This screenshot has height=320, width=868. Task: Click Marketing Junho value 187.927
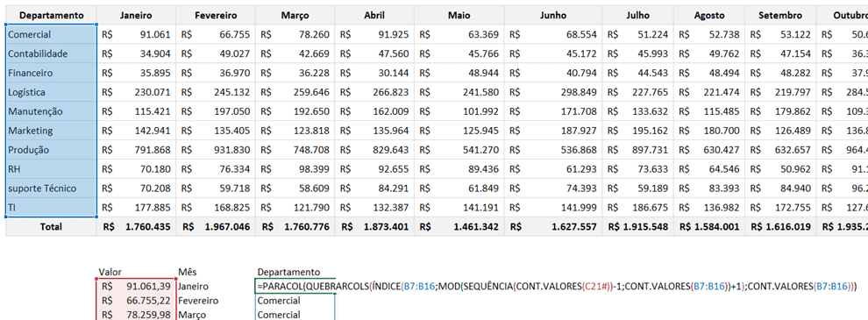(553, 131)
